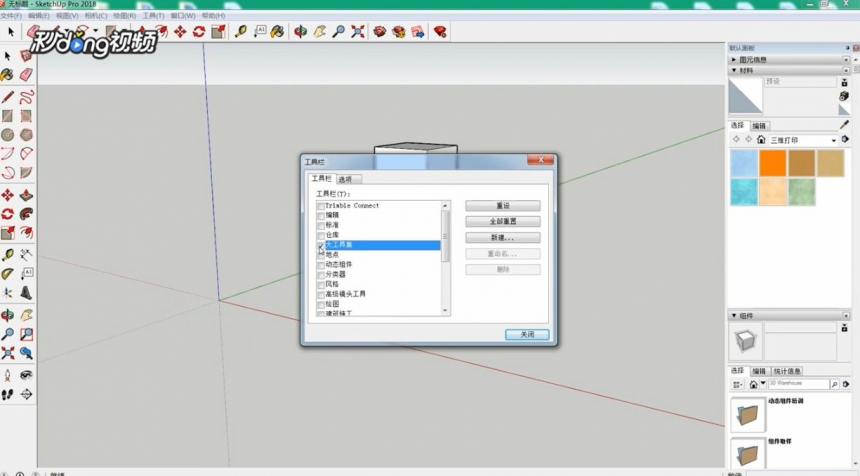Expand the 图元信息 panel
860x476 pixels.
(734, 59)
